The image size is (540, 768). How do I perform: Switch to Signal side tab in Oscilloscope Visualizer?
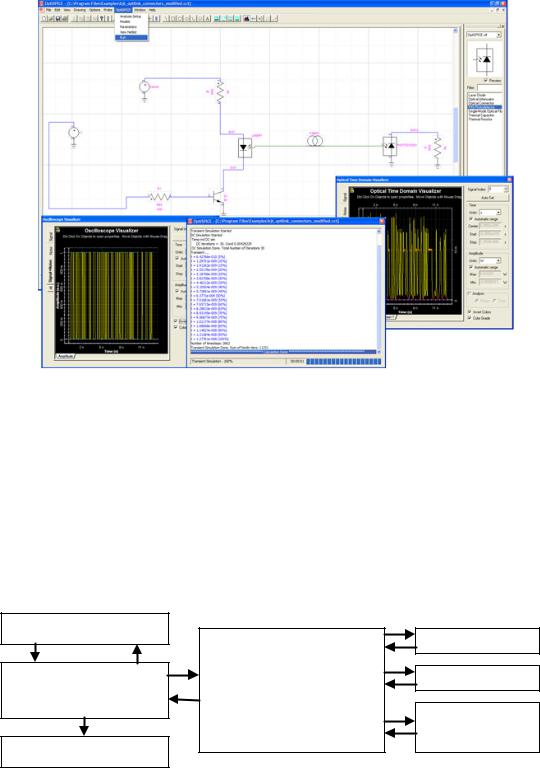click(x=50, y=237)
